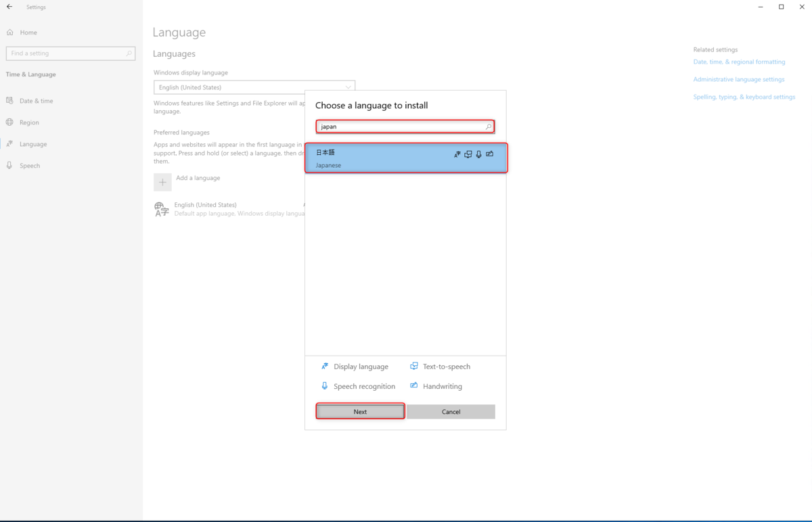This screenshot has height=522, width=812.
Task: Click the Cancel button
Action: click(x=451, y=412)
